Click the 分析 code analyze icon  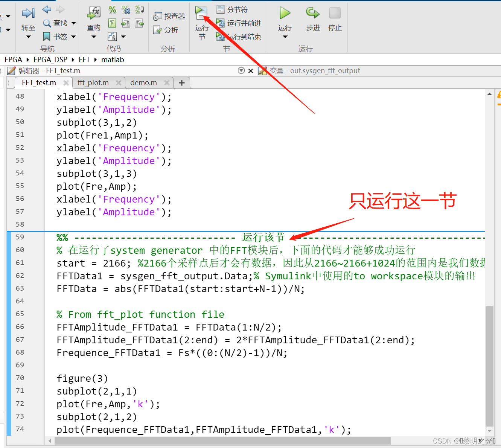pyautogui.click(x=166, y=30)
